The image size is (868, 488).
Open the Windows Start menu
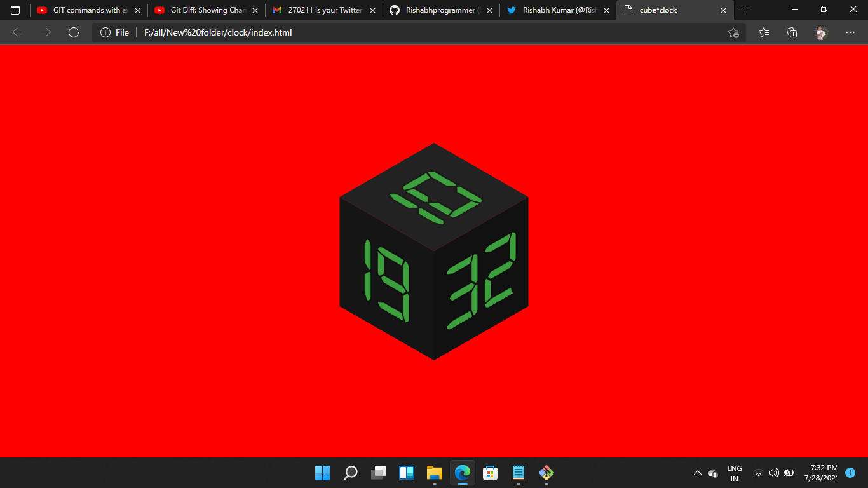pos(322,473)
